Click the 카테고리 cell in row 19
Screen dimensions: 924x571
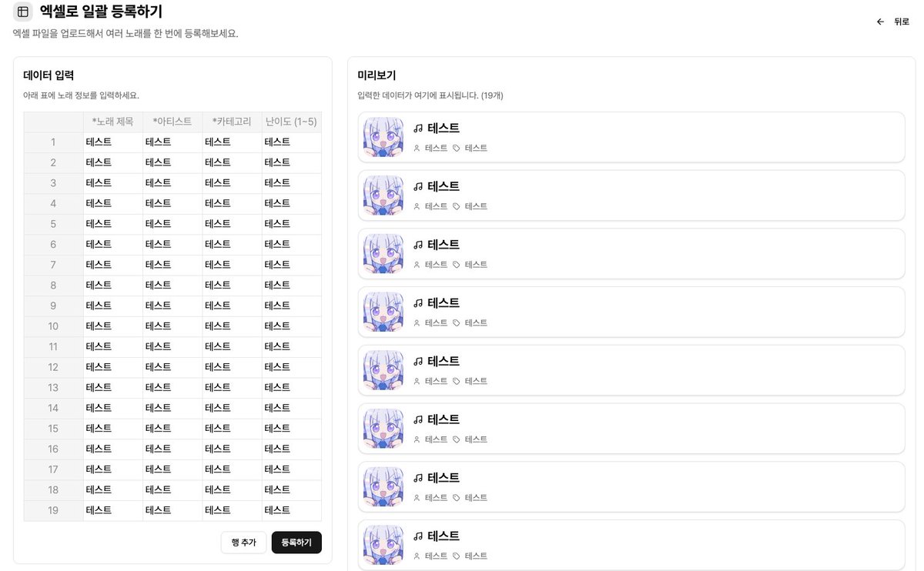point(233,510)
